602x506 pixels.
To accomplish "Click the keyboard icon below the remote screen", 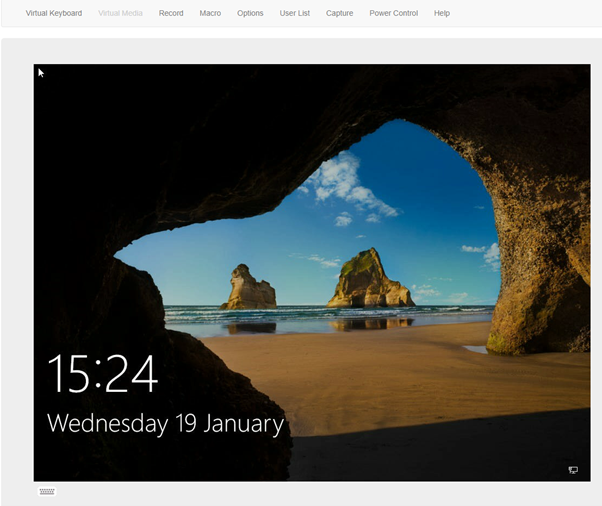I will [47, 492].
